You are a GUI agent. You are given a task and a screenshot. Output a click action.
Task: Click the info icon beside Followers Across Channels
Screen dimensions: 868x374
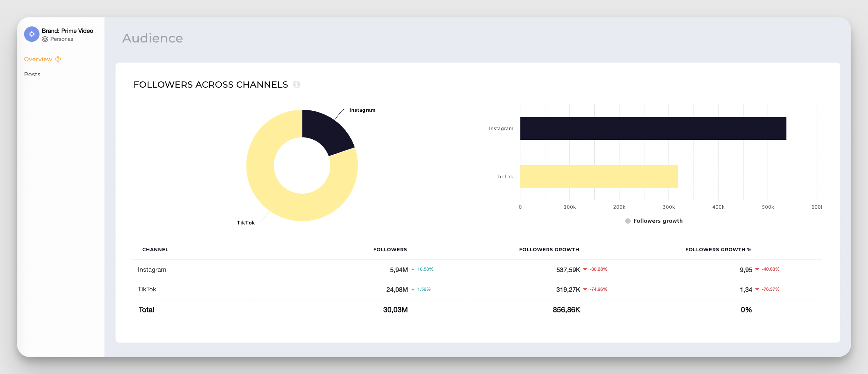(x=297, y=85)
